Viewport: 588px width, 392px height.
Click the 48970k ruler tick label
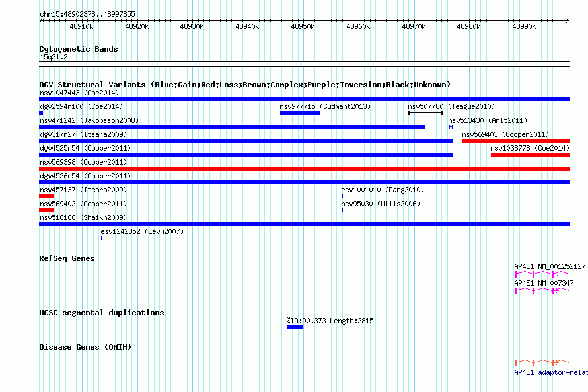(x=414, y=26)
